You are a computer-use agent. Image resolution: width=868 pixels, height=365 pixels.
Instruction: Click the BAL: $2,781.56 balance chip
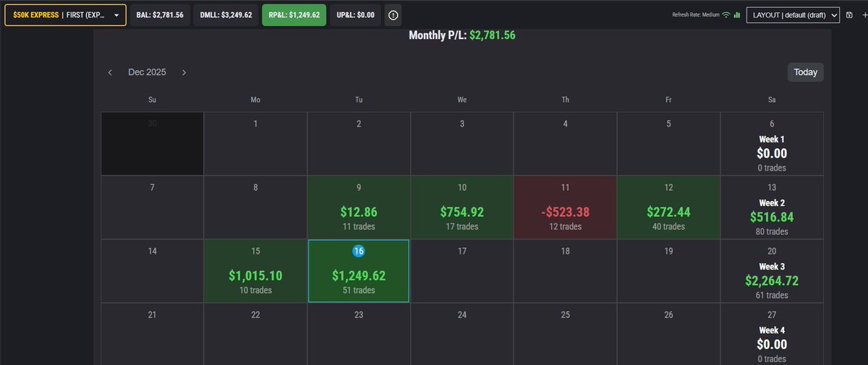click(160, 15)
